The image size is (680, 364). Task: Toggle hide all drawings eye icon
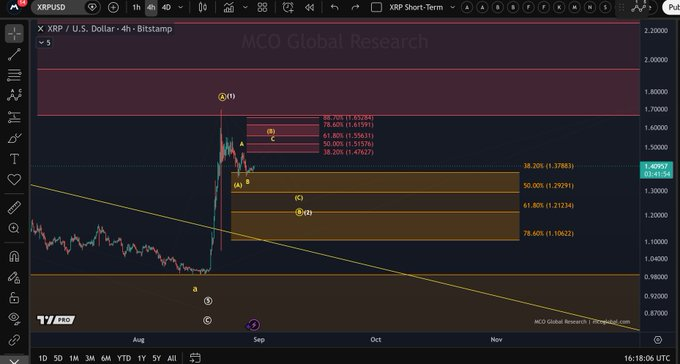pos(14,318)
